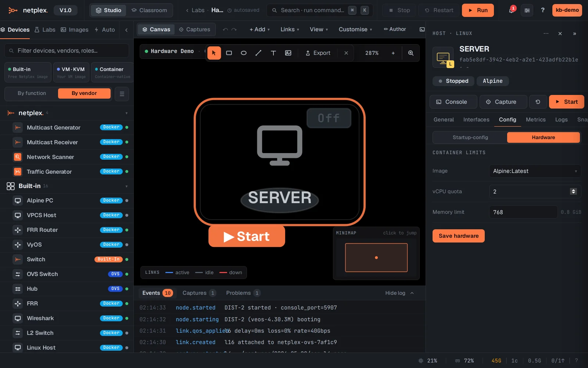Open the Add dropdown menu

(259, 29)
